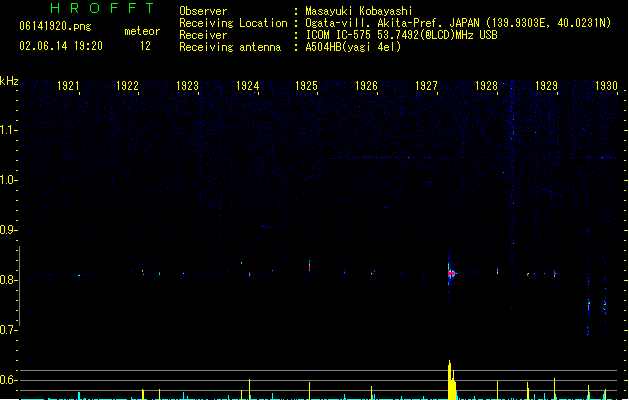Screen dimensions: 629x400
Task: Click the kHz axis unit label
Action: click(9, 81)
